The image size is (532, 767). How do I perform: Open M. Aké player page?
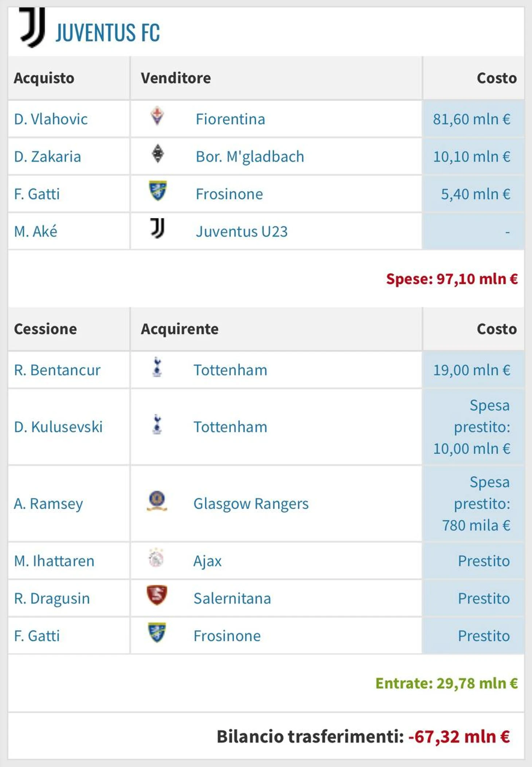36,232
